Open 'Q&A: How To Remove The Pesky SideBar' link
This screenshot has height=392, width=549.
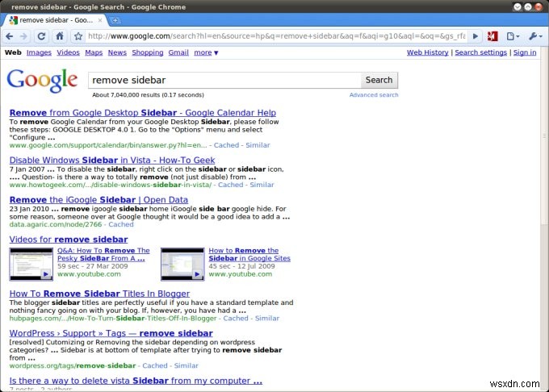point(103,255)
